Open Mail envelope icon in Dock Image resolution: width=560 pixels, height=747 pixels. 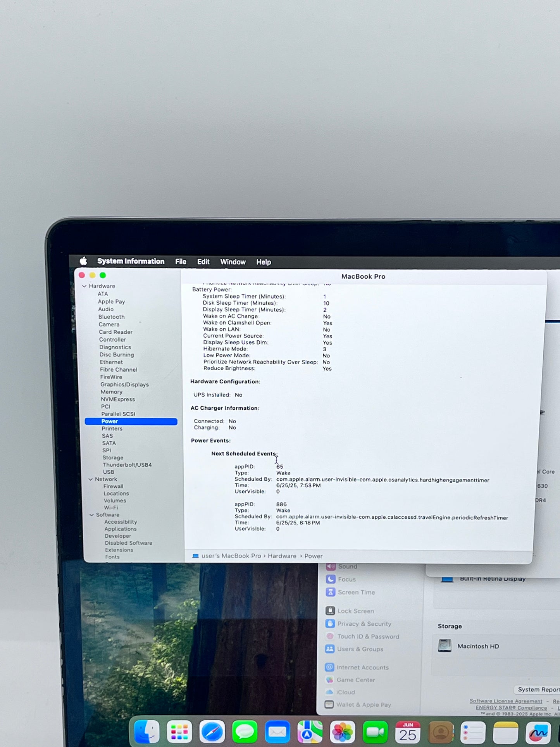[x=277, y=732]
